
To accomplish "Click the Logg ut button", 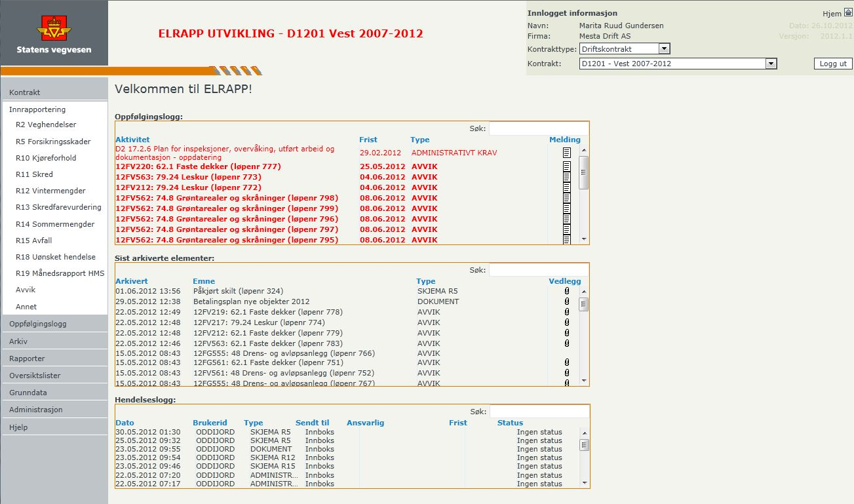I will (x=833, y=64).
